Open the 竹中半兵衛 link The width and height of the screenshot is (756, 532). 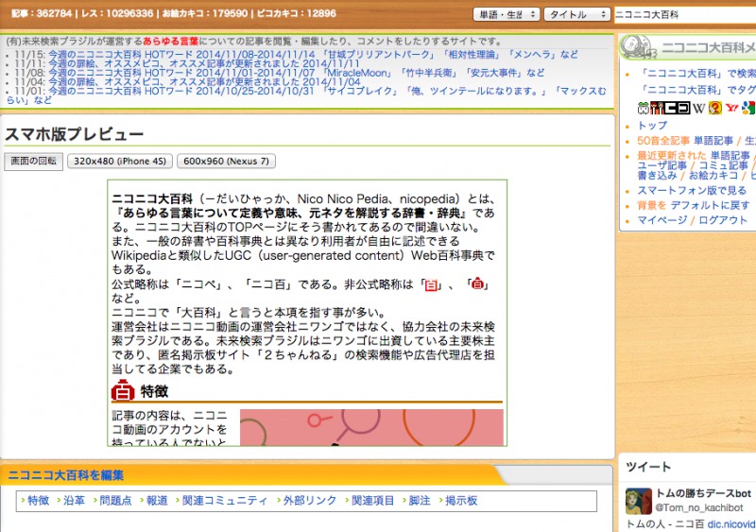pyautogui.click(x=430, y=73)
